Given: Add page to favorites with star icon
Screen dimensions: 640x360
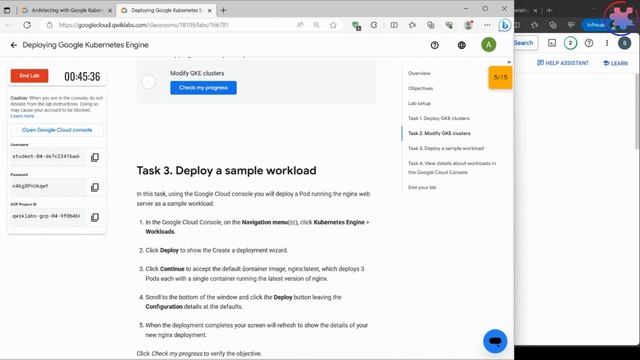Looking at the screenshot, I should tap(333, 25).
